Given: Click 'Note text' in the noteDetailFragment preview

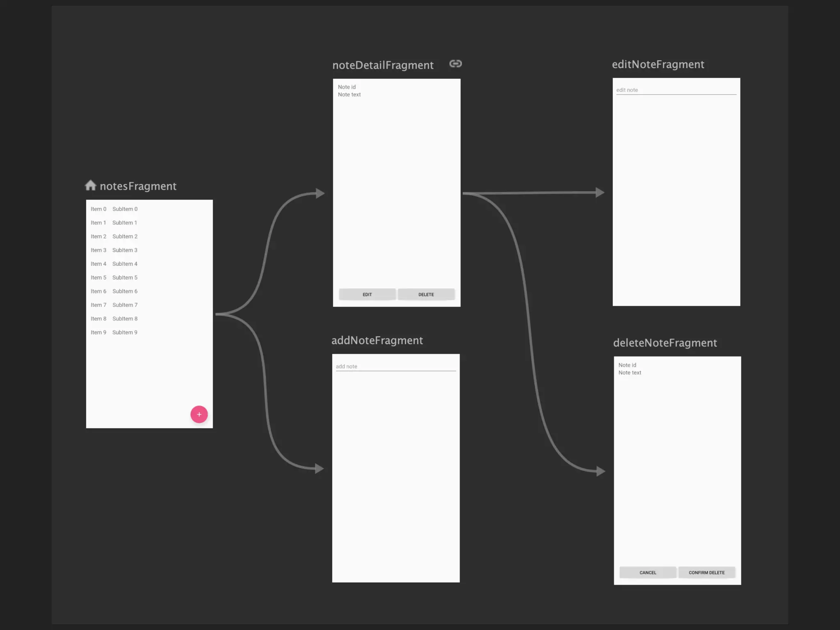Looking at the screenshot, I should click(349, 95).
